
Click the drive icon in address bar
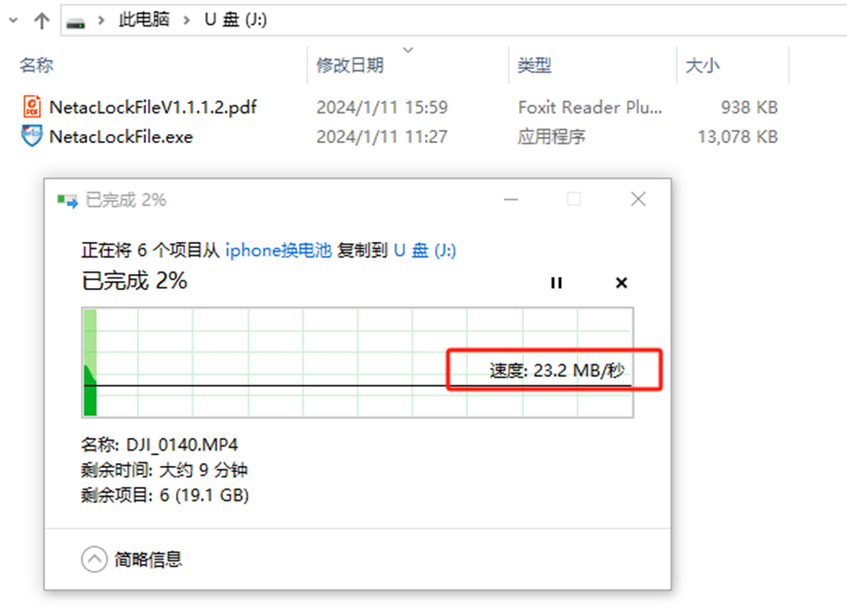pyautogui.click(x=75, y=23)
